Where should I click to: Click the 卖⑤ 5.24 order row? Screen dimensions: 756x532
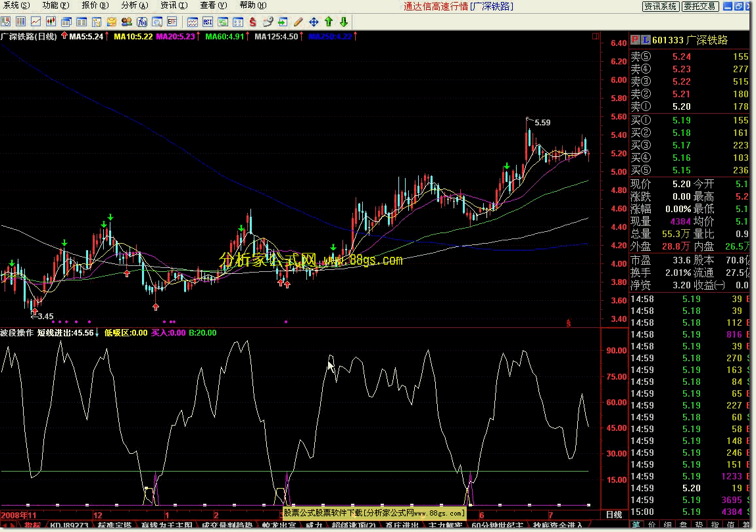point(690,56)
